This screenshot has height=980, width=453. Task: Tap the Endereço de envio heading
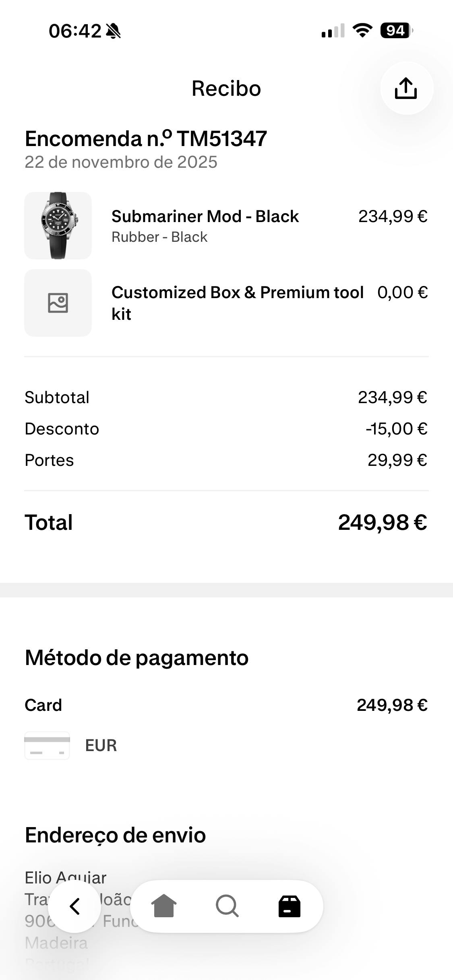click(x=116, y=835)
